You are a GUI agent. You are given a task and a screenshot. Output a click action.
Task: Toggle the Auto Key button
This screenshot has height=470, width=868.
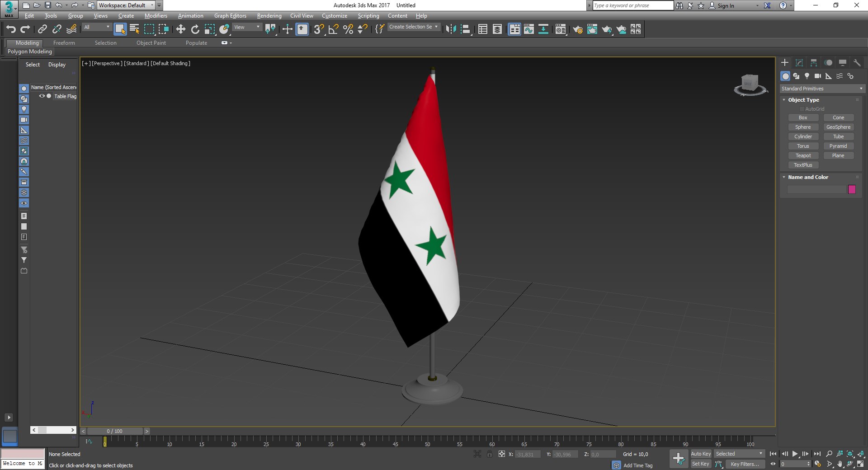701,454
